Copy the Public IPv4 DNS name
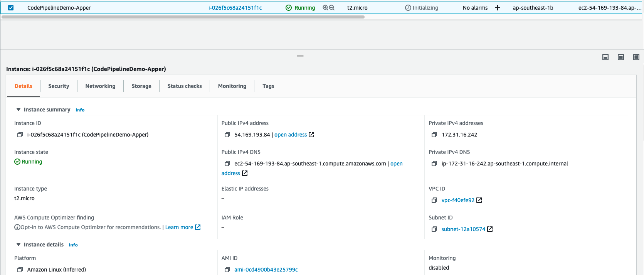Image resolution: width=644 pixels, height=275 pixels. coord(227,164)
